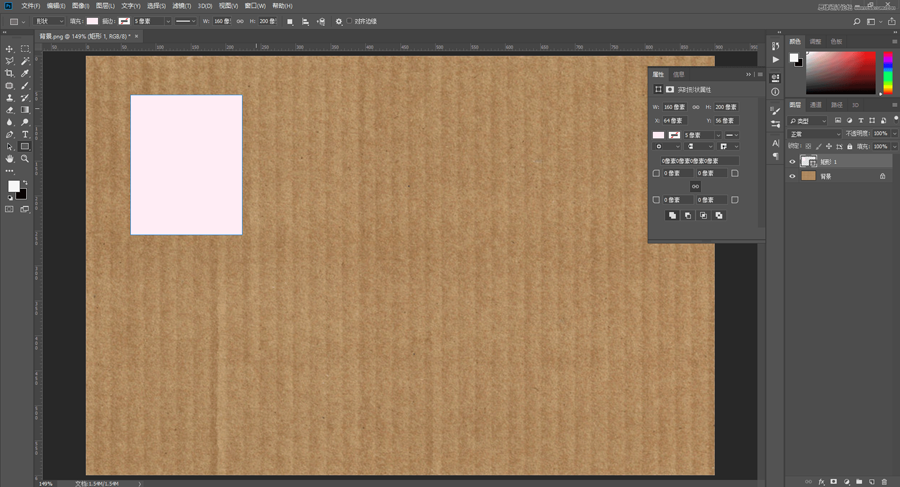Toggle lock transparent pixels in the Layers panel
The width and height of the screenshot is (900, 487).
pyautogui.click(x=808, y=146)
